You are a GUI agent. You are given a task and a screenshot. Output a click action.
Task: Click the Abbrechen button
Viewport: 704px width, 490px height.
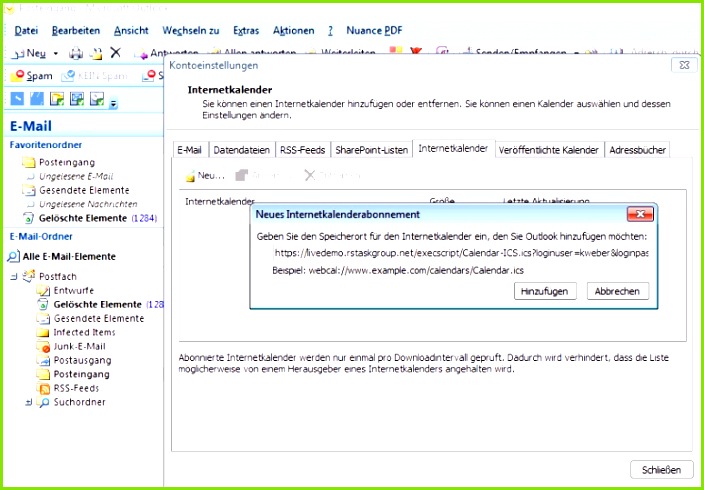click(617, 291)
